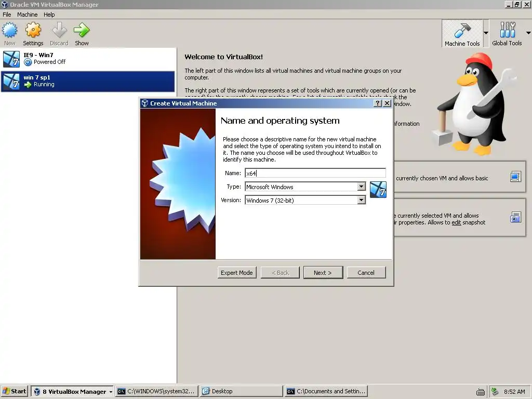Open the Help menu
The image size is (532, 399).
(49, 15)
